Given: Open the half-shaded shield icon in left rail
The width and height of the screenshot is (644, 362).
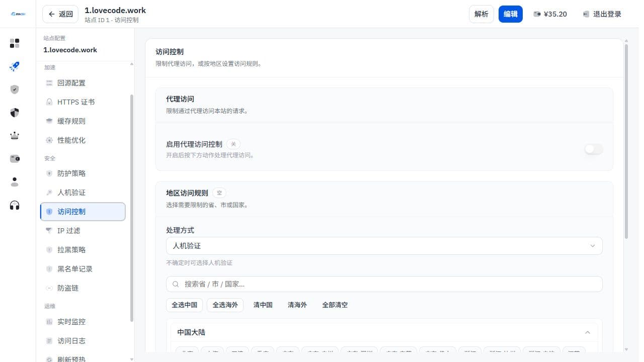Looking at the screenshot, I should click(x=15, y=113).
